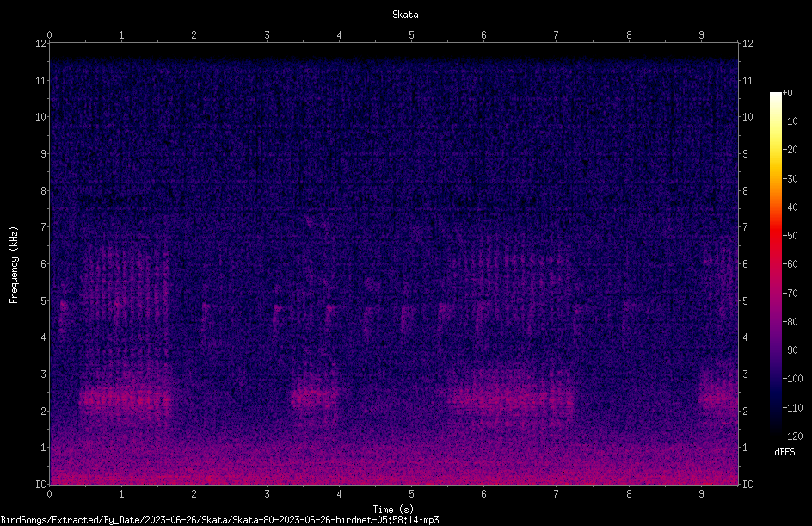
Task: Click the "-100" color scale label
Action: [792, 379]
